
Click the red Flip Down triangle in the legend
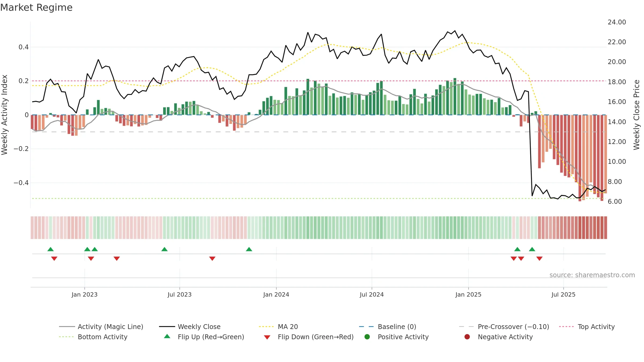click(x=267, y=337)
